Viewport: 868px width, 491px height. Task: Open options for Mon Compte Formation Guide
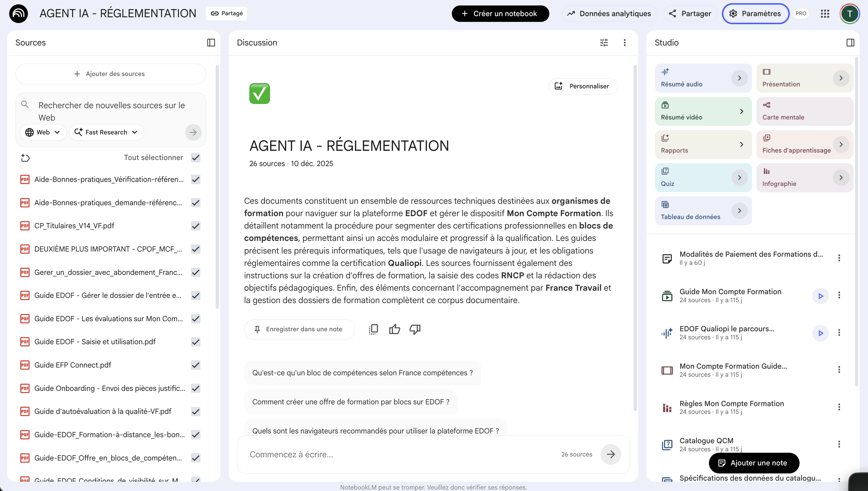[839, 370]
